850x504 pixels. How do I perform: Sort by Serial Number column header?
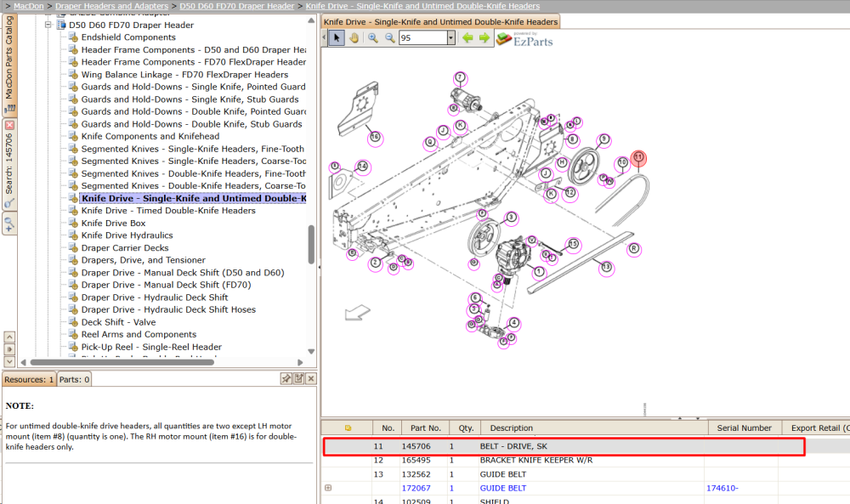pos(745,428)
